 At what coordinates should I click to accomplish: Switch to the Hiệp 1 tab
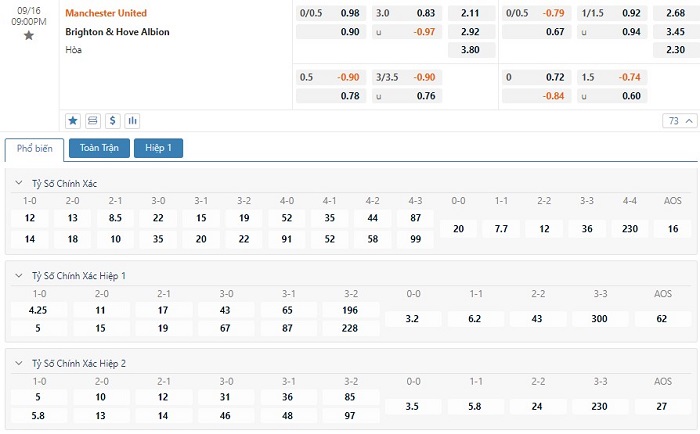click(x=158, y=148)
